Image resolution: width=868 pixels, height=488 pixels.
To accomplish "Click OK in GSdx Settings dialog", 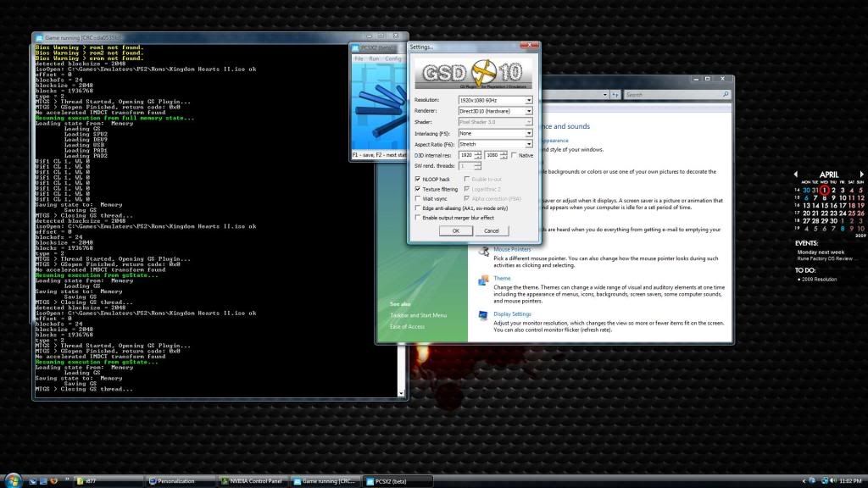I will pyautogui.click(x=455, y=230).
